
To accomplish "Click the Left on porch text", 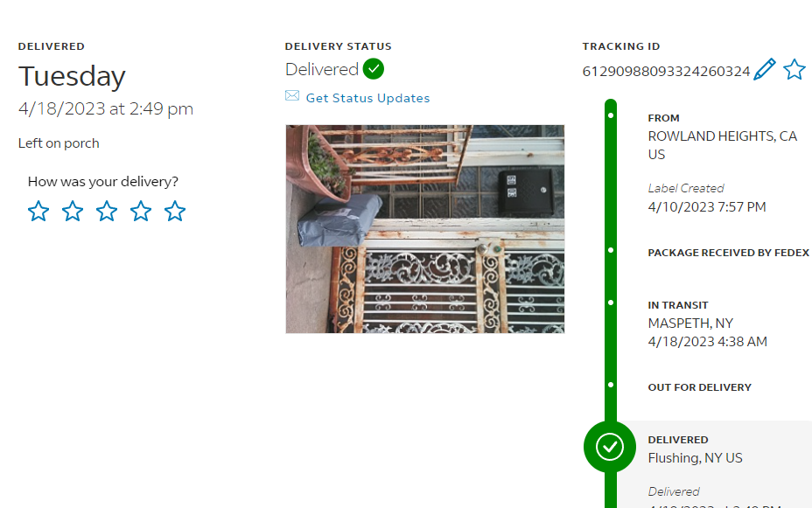I will 59,143.
